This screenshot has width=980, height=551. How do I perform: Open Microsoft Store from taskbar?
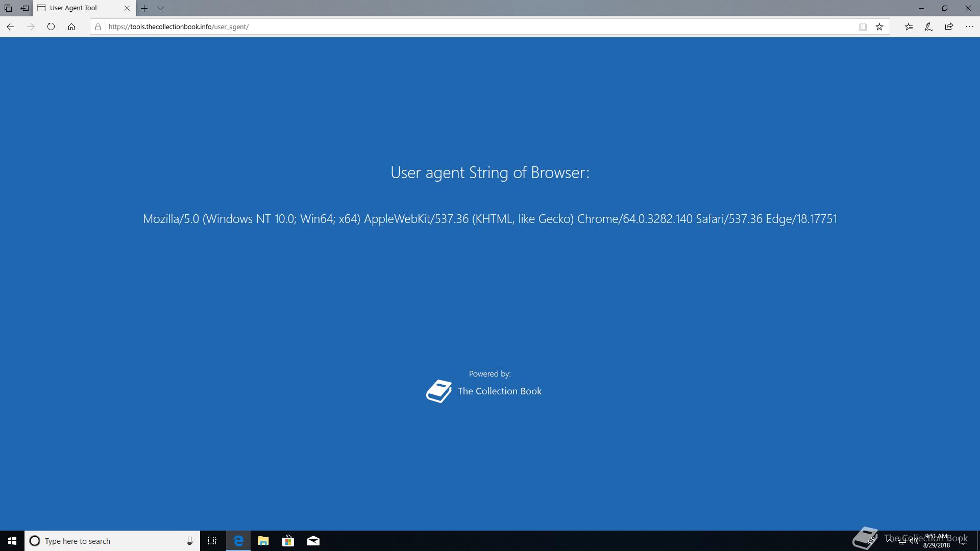tap(288, 541)
